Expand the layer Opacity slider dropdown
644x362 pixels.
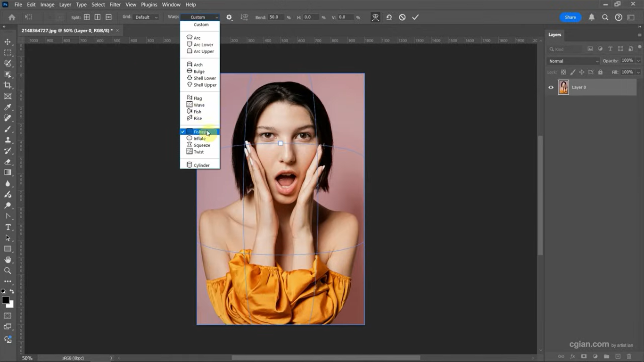638,61
